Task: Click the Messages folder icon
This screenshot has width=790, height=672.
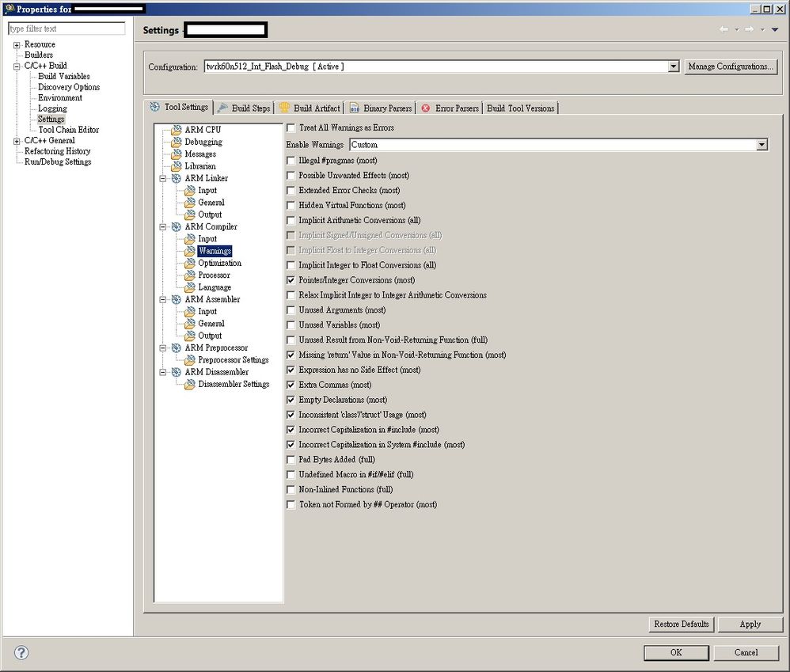Action: (177, 154)
